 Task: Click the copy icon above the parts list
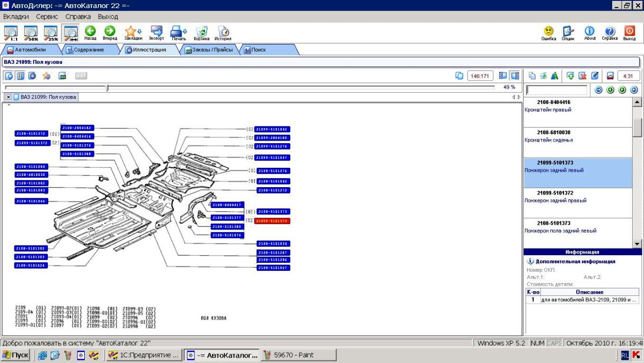532,76
